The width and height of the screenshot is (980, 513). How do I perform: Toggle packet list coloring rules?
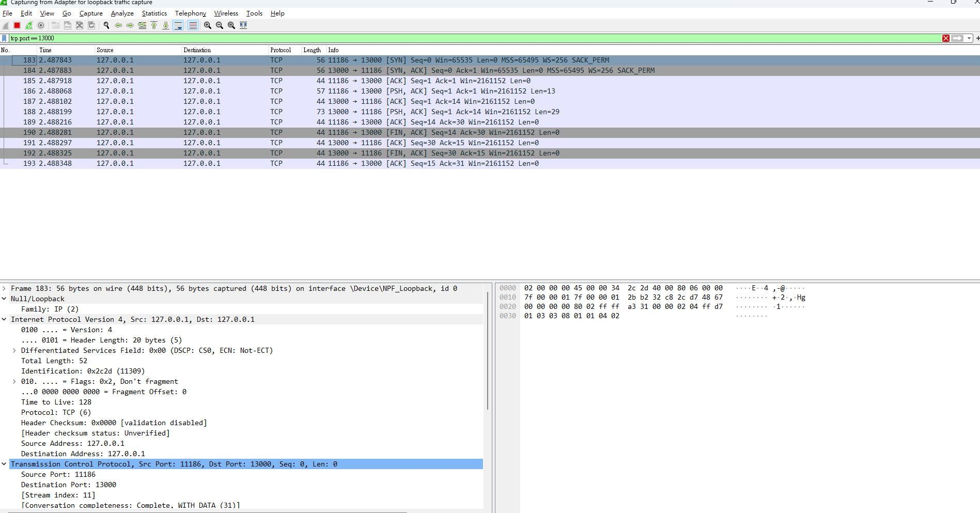click(193, 25)
